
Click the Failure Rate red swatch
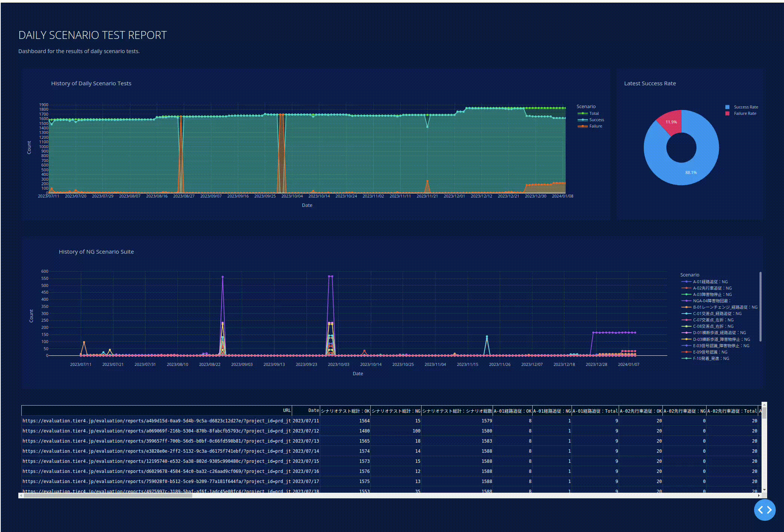click(x=728, y=113)
